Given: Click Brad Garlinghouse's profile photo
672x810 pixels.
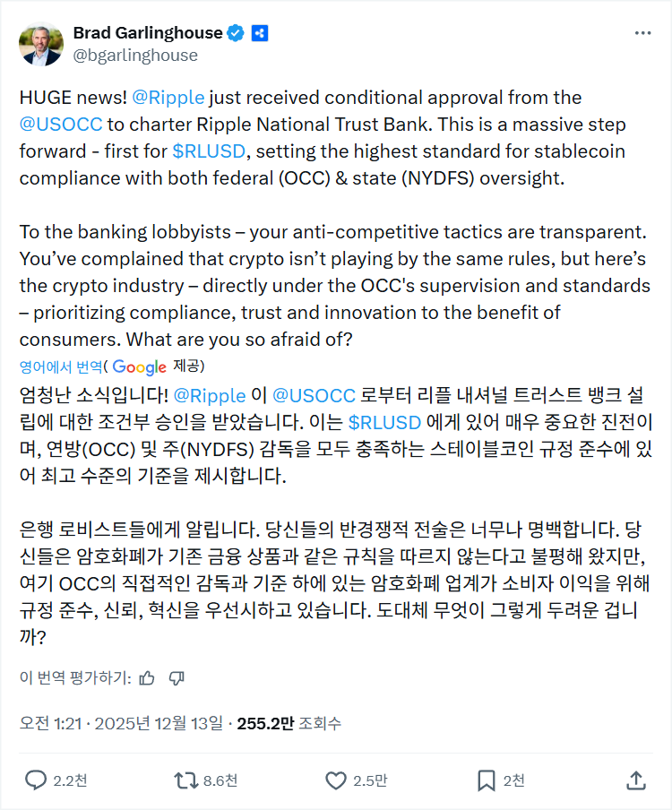Looking at the screenshot, I should click(x=41, y=44).
